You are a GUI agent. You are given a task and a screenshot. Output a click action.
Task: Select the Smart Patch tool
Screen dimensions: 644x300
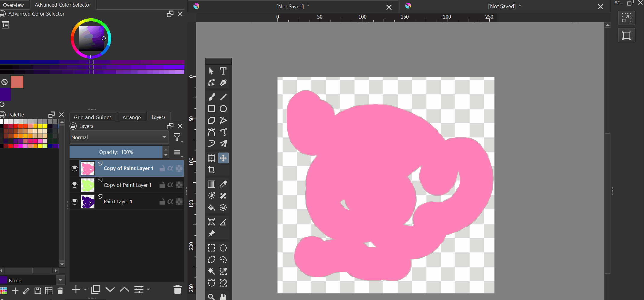tap(223, 196)
